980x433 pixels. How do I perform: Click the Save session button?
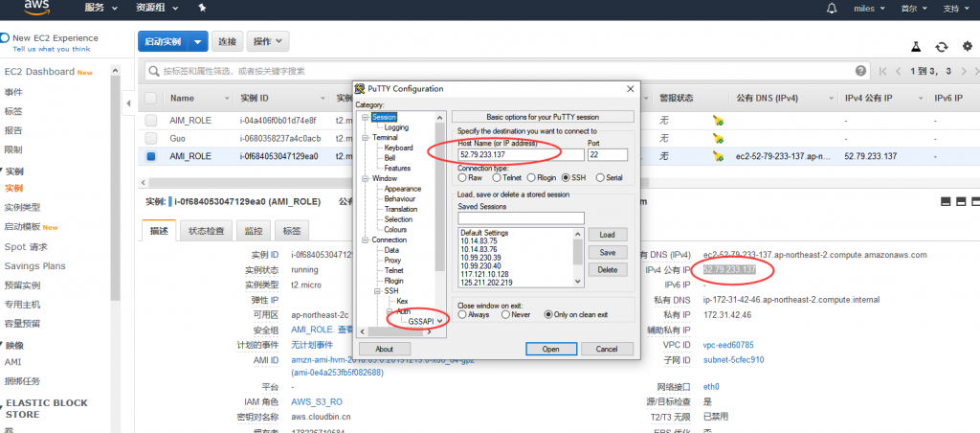(x=607, y=252)
